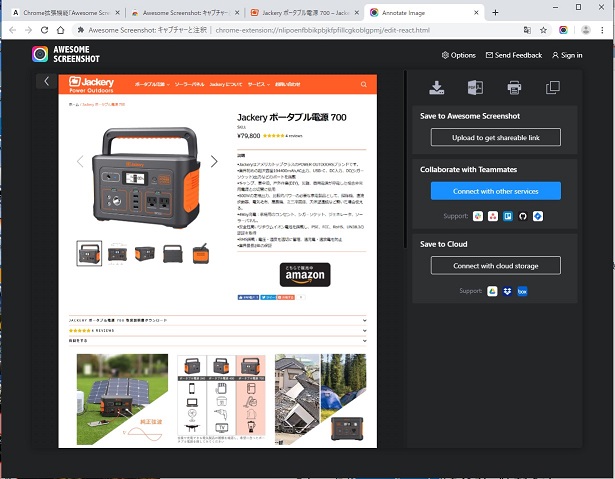
Task: Click Upload to get shareable link
Action: (x=496, y=137)
